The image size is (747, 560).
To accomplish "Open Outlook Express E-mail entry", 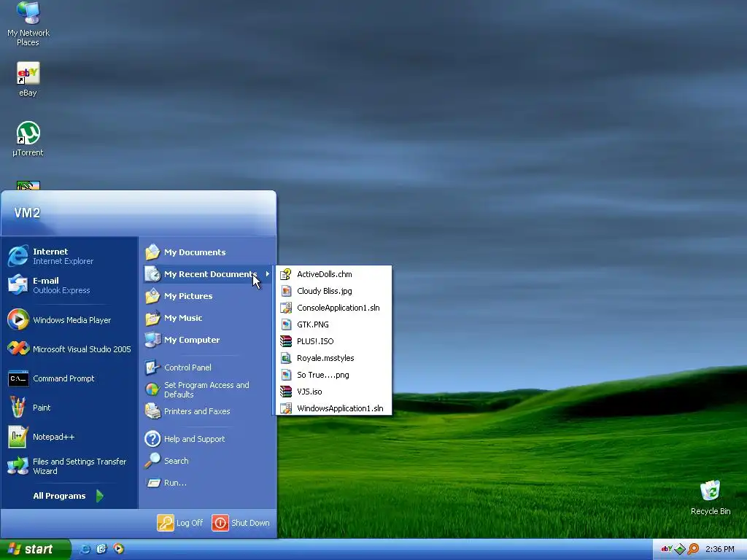I will [x=69, y=285].
